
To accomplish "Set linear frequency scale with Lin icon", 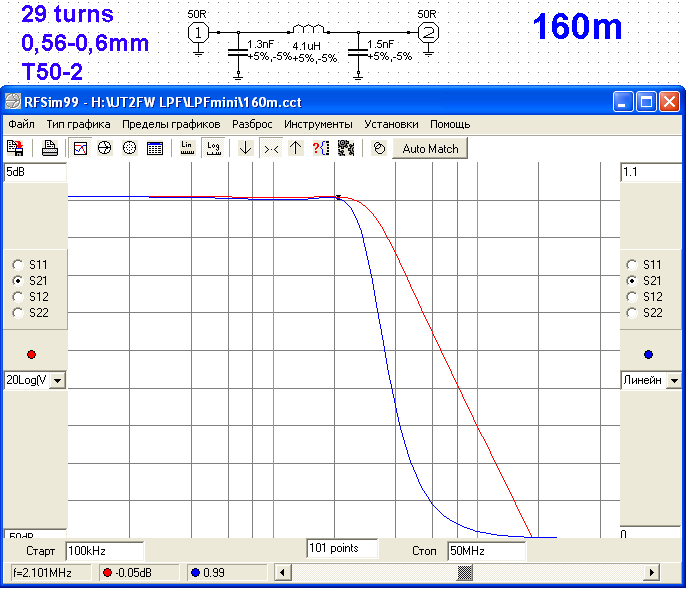I will tap(187, 148).
